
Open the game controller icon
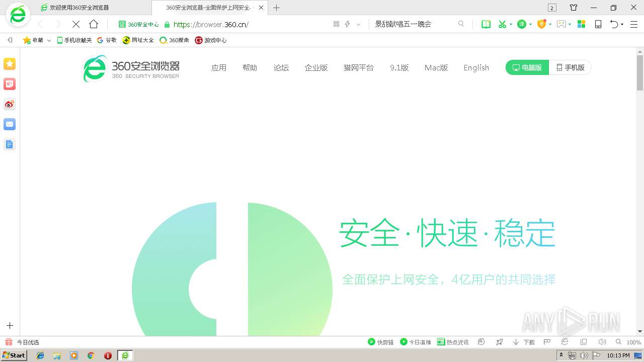click(561, 24)
